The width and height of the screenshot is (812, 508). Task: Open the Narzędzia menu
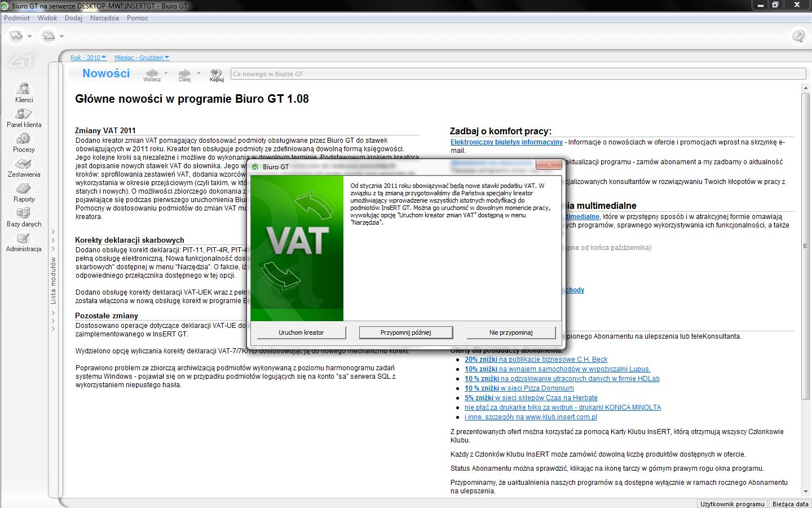click(104, 18)
